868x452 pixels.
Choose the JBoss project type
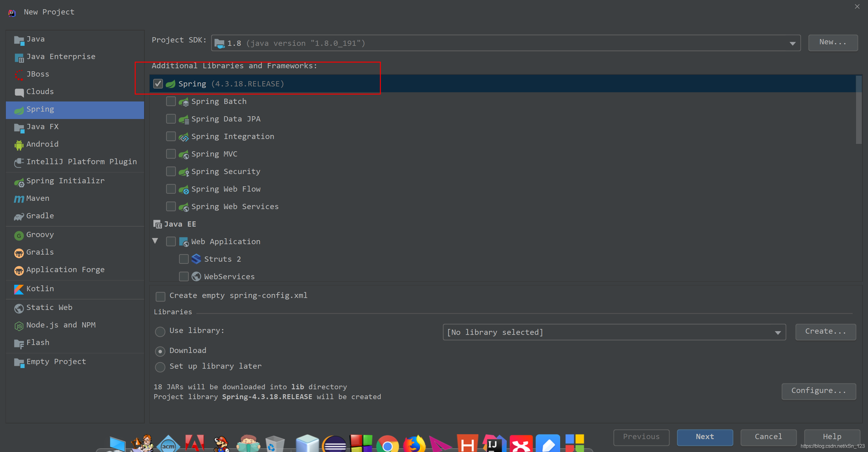(x=75, y=74)
